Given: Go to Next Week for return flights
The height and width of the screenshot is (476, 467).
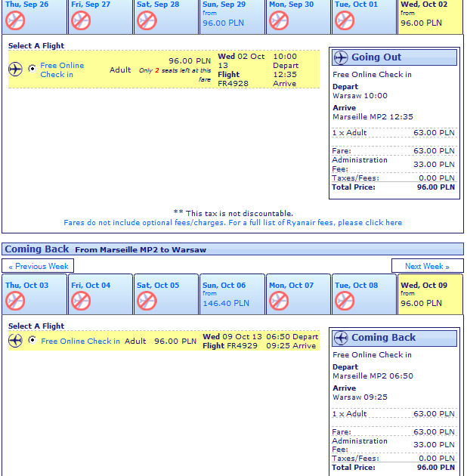Looking at the screenshot, I should click(x=427, y=266).
